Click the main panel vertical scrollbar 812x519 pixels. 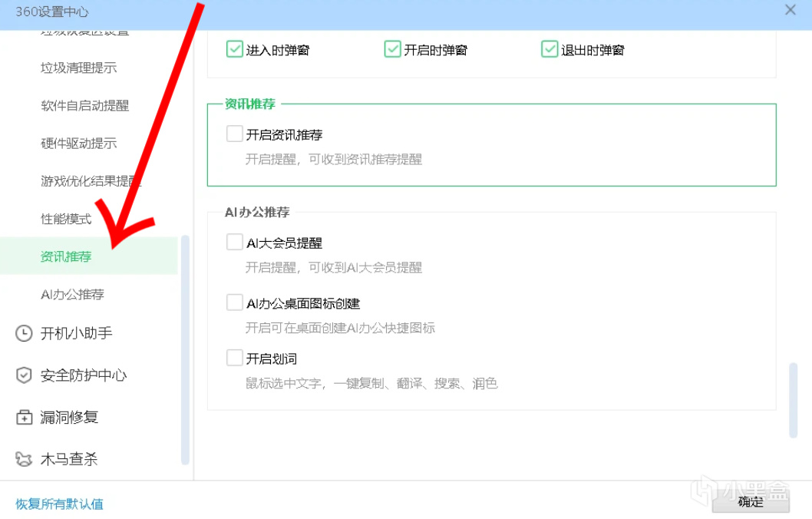pos(793,401)
